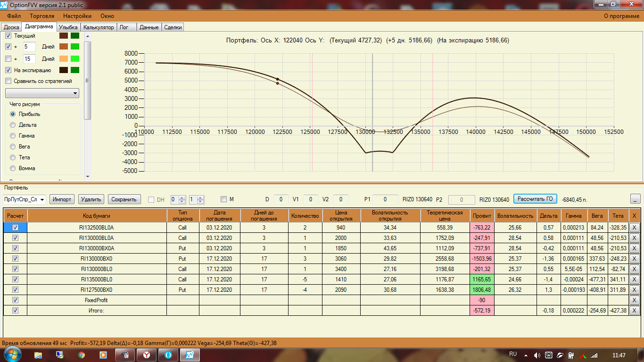Open File Explorer from the taskbar
Viewport: 644px width, 362px height.
point(38,354)
